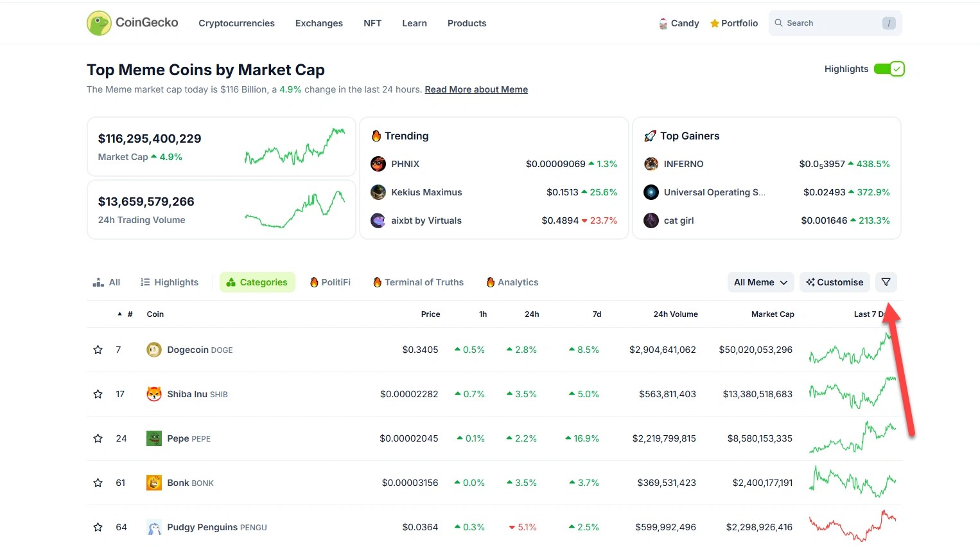Click the Shiba Inu coin icon
The width and height of the screenshot is (980, 547).
(154, 394)
